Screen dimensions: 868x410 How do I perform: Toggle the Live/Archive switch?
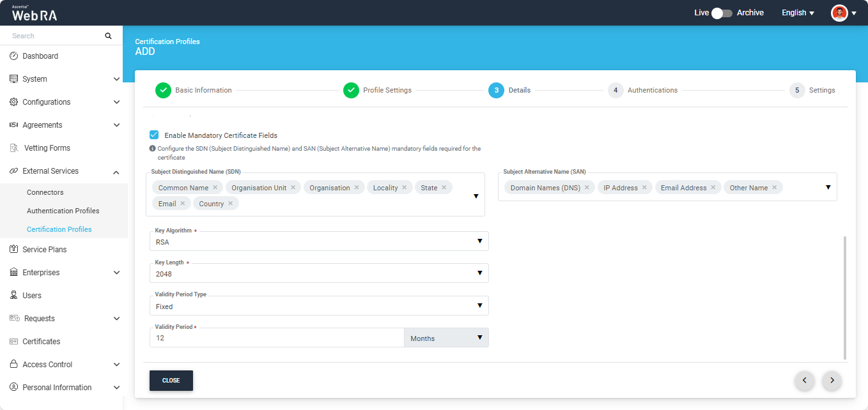[x=722, y=13]
